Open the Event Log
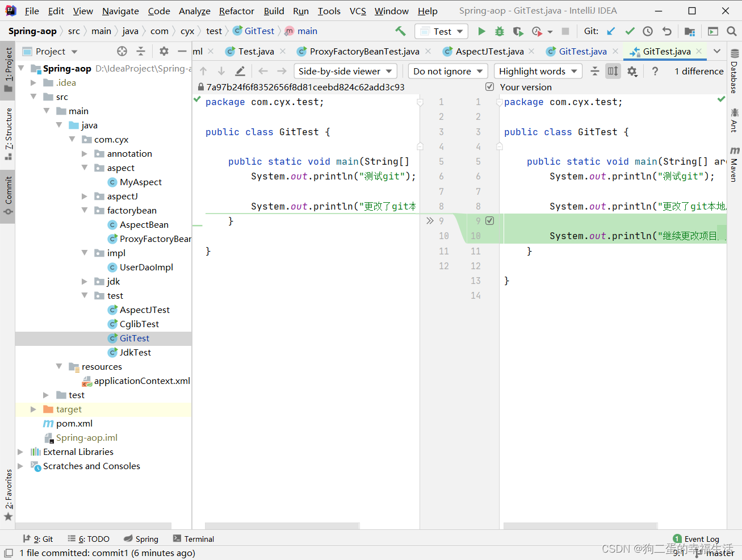The height and width of the screenshot is (560, 742). 696,539
